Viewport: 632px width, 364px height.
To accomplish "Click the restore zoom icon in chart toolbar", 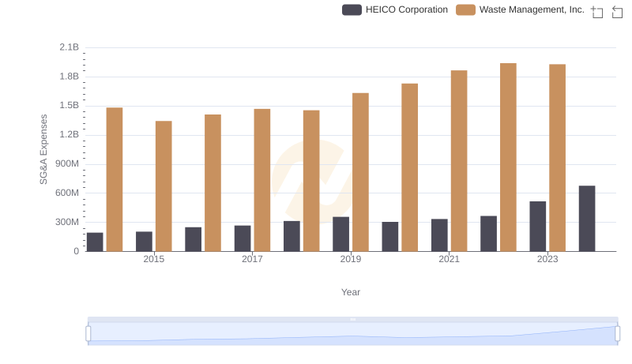I will click(617, 12).
